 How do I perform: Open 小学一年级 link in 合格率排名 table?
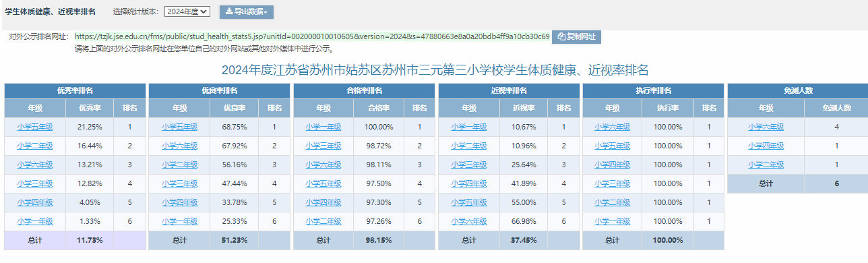point(323,127)
